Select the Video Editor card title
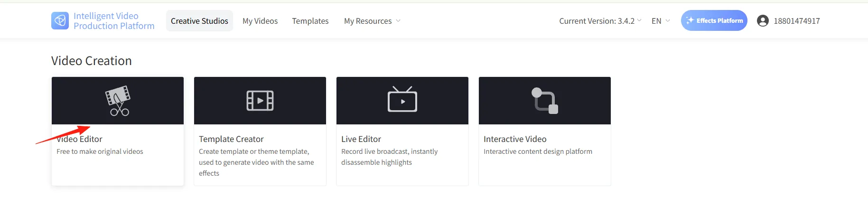The width and height of the screenshot is (868, 198). 79,139
